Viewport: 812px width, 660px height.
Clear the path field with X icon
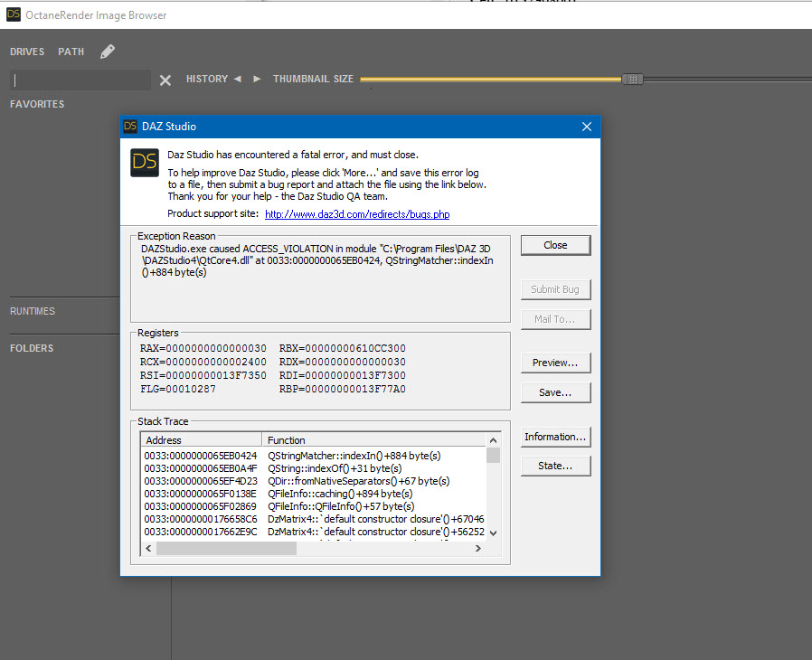click(x=165, y=80)
